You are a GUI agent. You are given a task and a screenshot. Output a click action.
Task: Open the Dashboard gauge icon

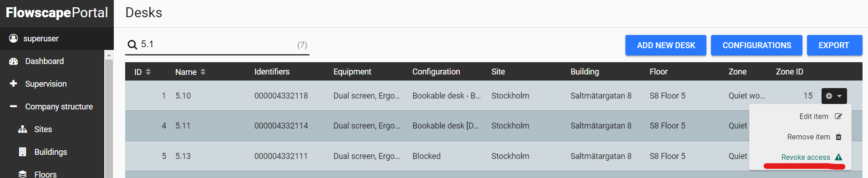(14, 61)
